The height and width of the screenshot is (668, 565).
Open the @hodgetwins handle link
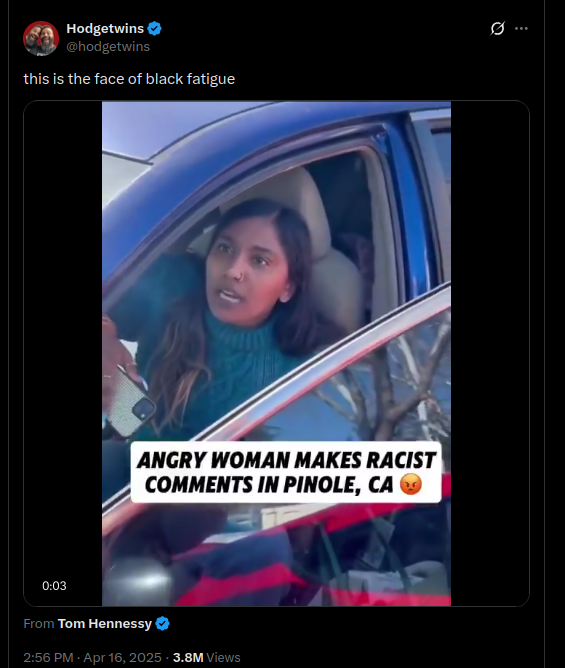coord(108,46)
